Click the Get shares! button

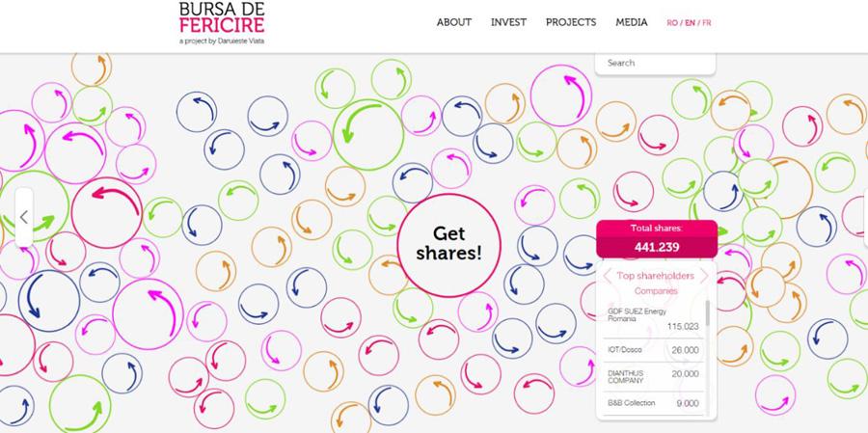pos(448,245)
